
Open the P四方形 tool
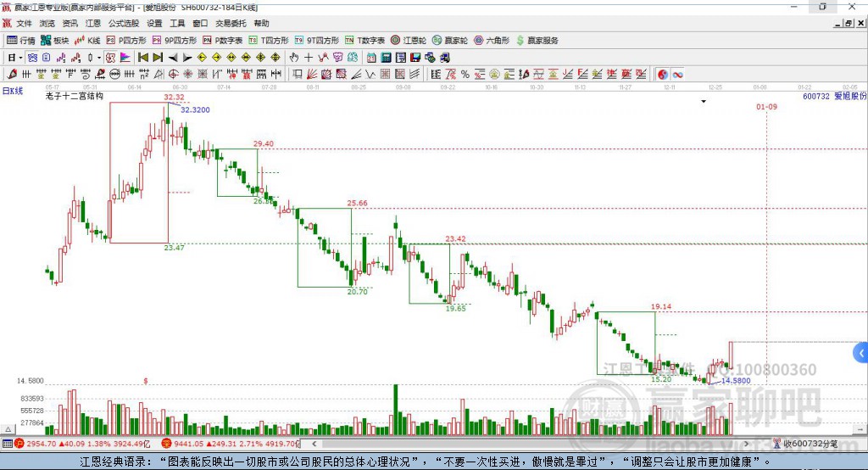coord(126,41)
